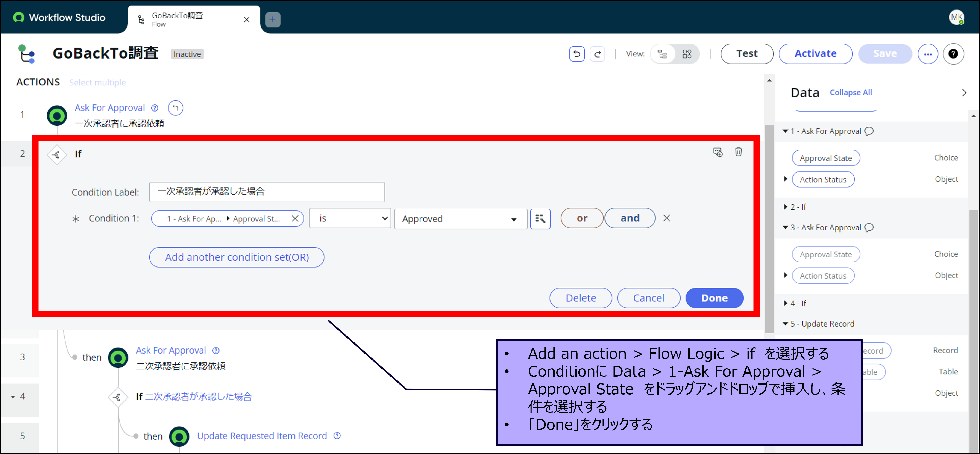This screenshot has width=980, height=454.
Task: Click the Done button
Action: click(x=714, y=298)
